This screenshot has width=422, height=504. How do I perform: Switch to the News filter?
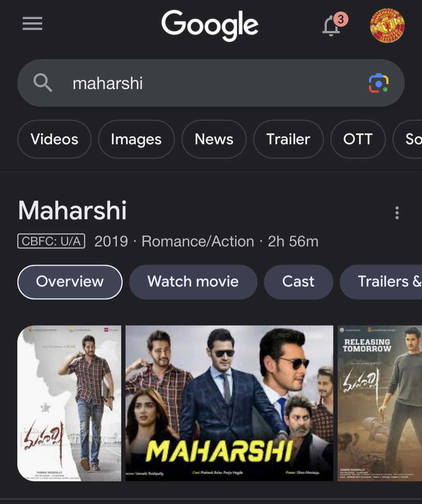click(x=214, y=139)
